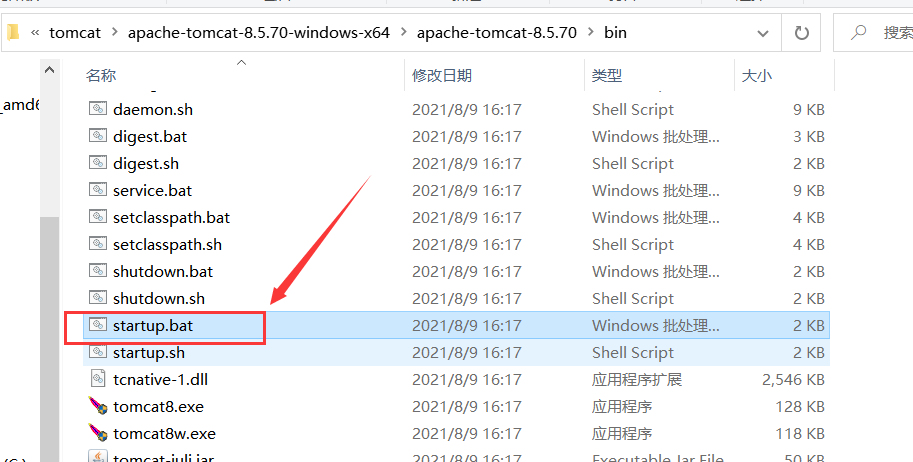Screen dimensions: 913x462
Task: Click the tomcat8.exe application icon
Action: [x=97, y=406]
